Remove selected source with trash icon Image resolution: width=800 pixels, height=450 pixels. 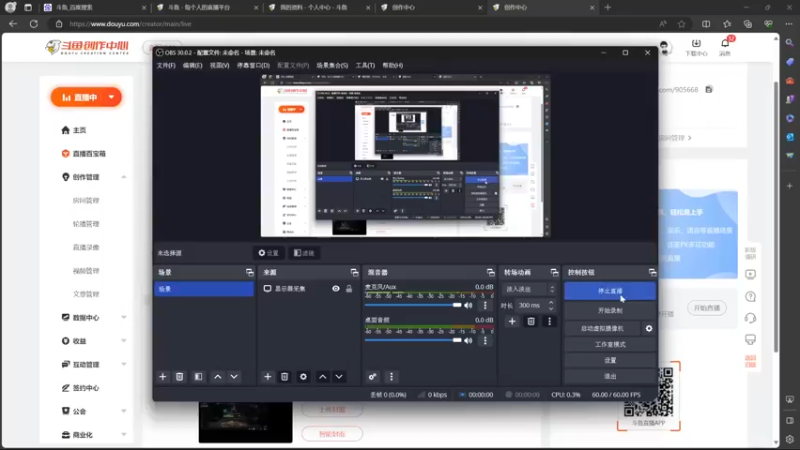[285, 377]
